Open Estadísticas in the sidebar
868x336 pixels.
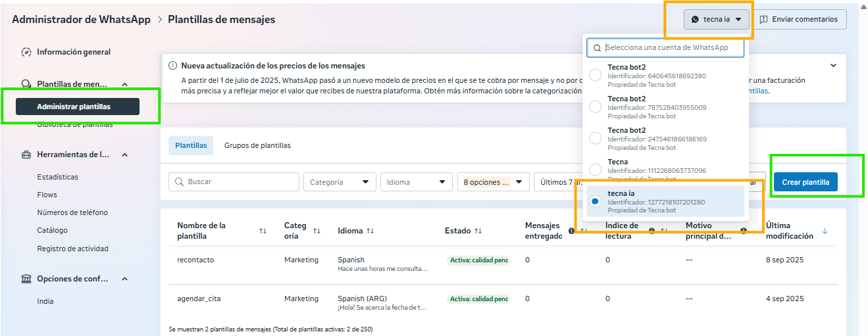pos(57,177)
